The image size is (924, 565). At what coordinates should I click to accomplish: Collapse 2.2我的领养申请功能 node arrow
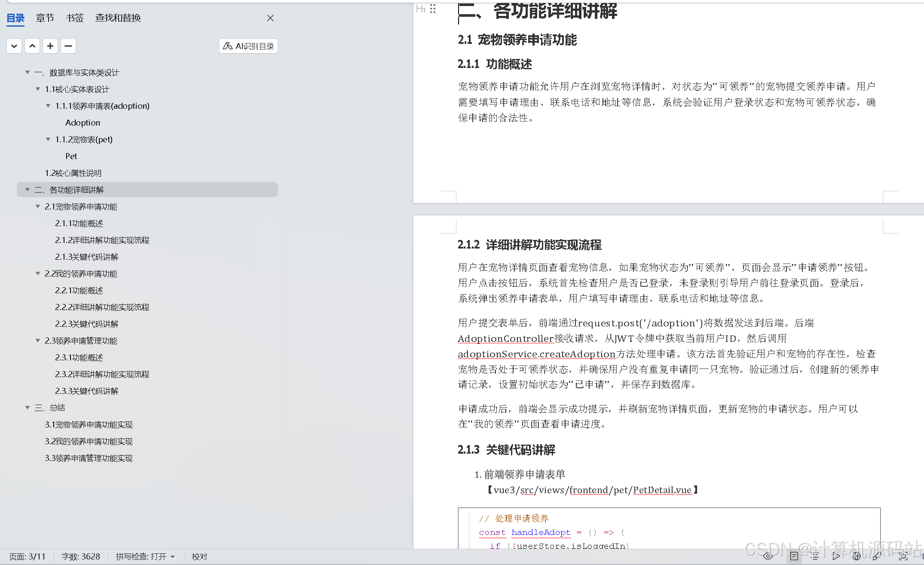pyautogui.click(x=38, y=273)
